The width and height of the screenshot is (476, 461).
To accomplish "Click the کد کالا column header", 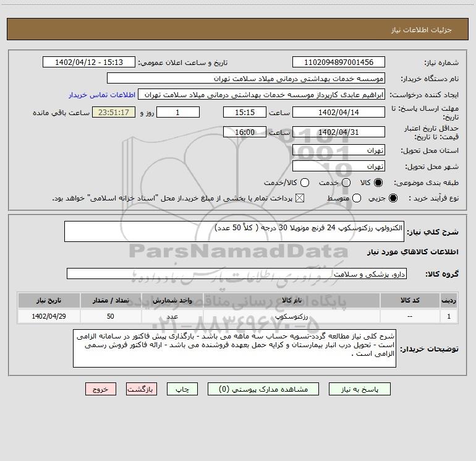I will tap(410, 300).
